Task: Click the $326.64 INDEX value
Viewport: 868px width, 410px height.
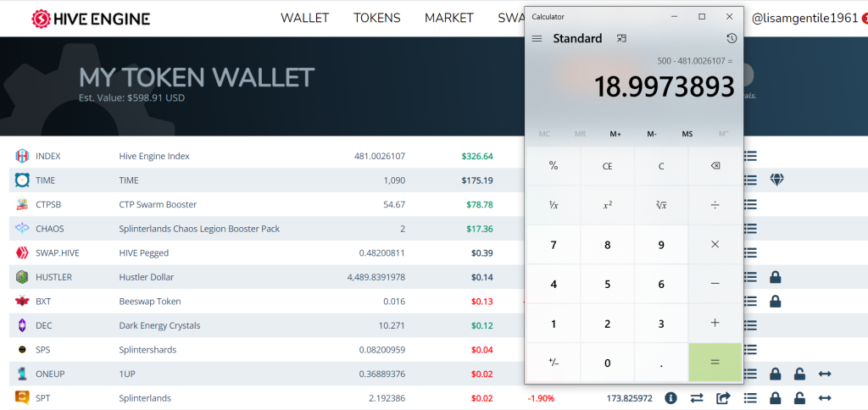Action: coord(477,156)
